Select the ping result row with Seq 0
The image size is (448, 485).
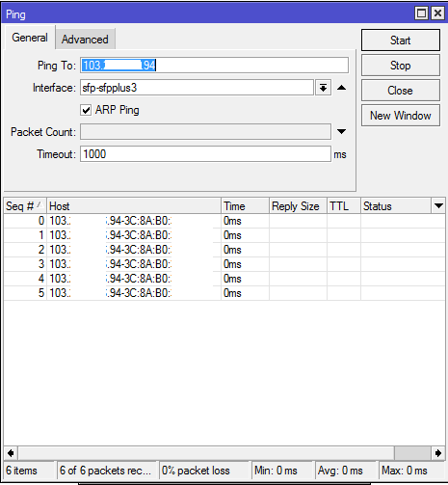[x=224, y=221]
